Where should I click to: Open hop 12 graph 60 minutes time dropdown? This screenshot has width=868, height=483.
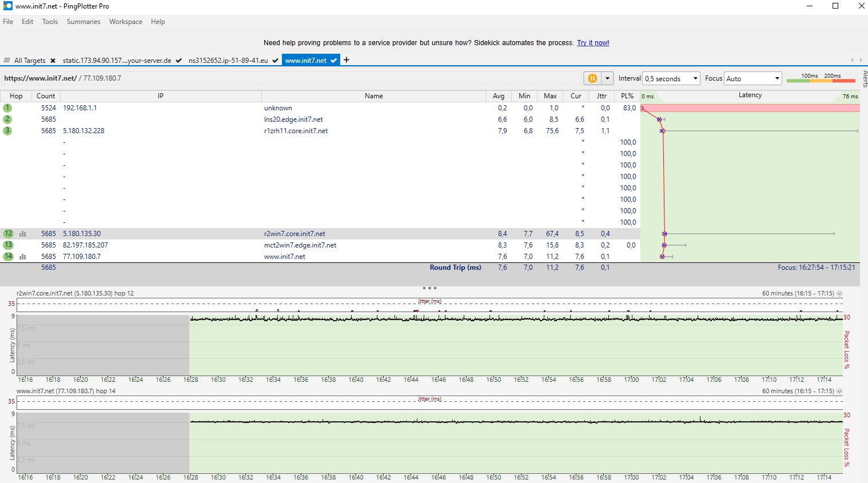point(839,293)
